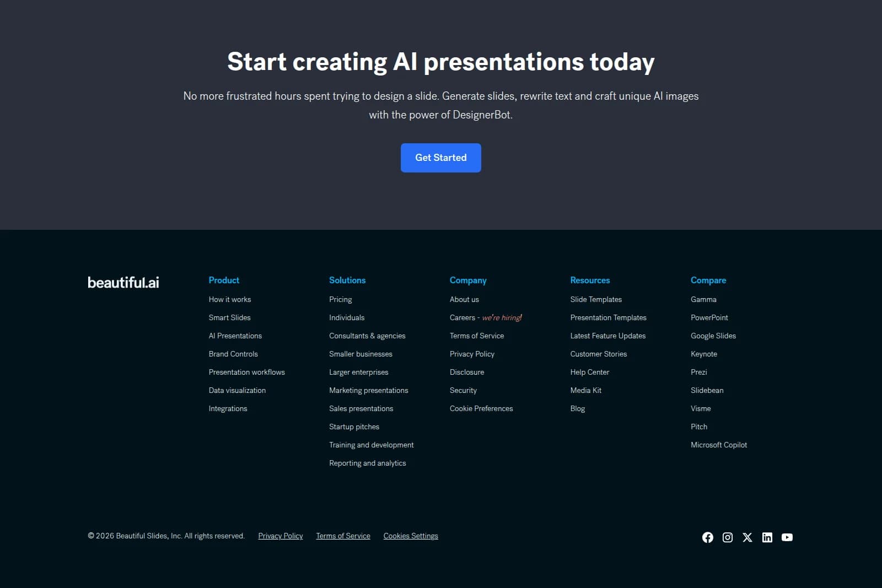Screen dimensions: 882x588
Task: Open Terms of Service in footer bottom
Action: 343,536
